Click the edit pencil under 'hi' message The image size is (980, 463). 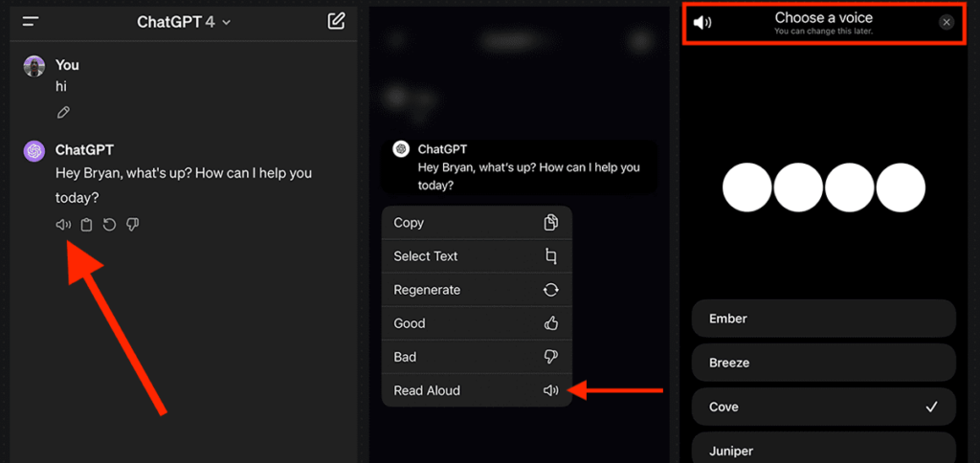63,113
